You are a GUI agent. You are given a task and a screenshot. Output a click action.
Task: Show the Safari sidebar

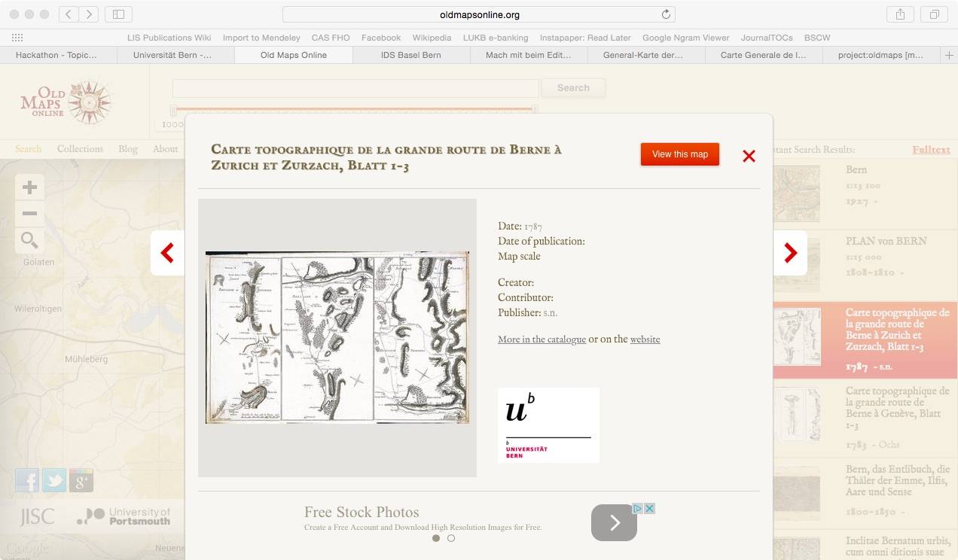(118, 14)
